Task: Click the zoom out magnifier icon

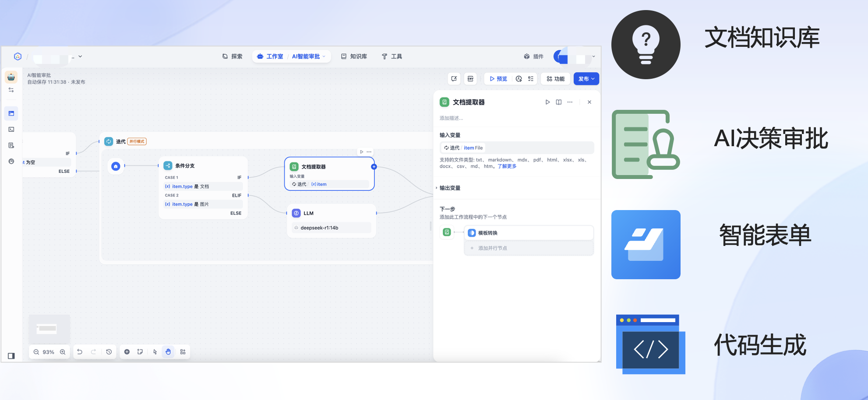Action: tap(36, 352)
